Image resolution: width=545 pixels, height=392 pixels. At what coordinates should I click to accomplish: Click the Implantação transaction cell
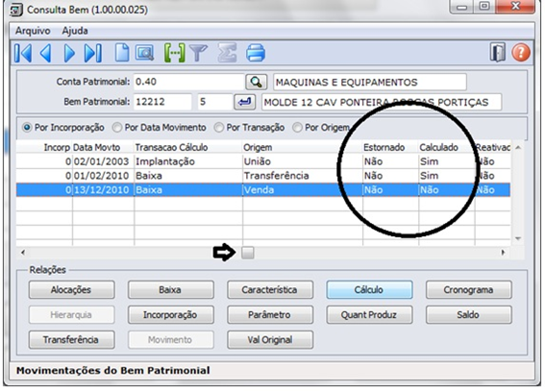[187, 161]
